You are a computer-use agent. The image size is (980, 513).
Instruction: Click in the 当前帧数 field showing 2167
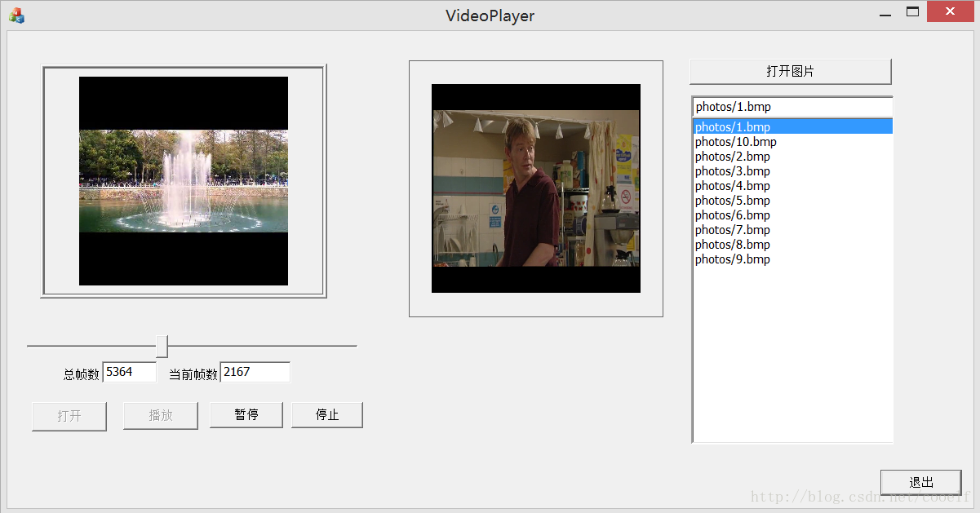[255, 372]
